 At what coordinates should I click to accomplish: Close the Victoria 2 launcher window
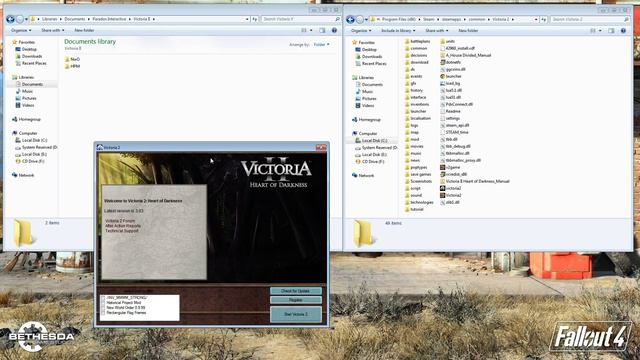(321, 147)
